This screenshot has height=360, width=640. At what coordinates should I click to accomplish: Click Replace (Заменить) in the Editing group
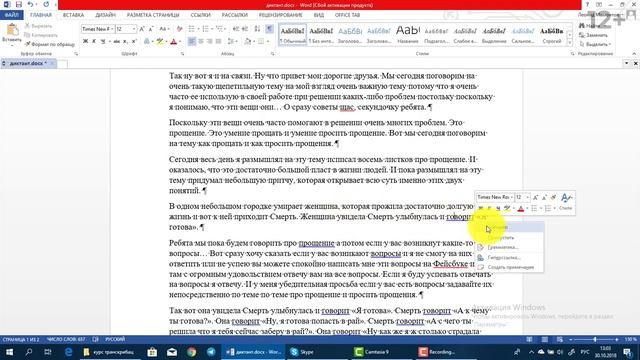point(593,35)
